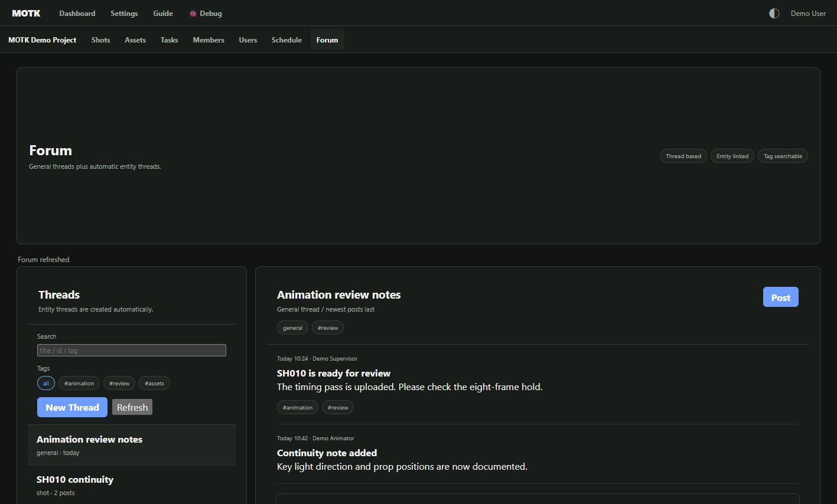Create a New Thread
The image size is (837, 504).
click(72, 407)
